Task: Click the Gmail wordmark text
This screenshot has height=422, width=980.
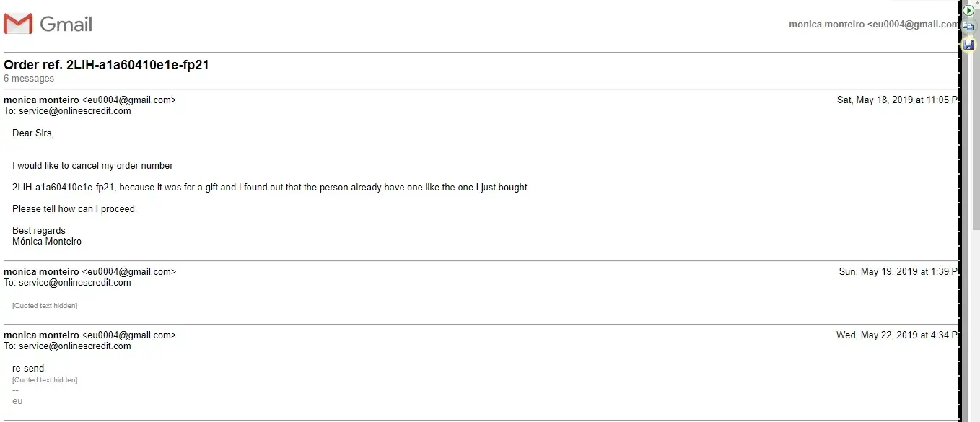Action: 66,25
